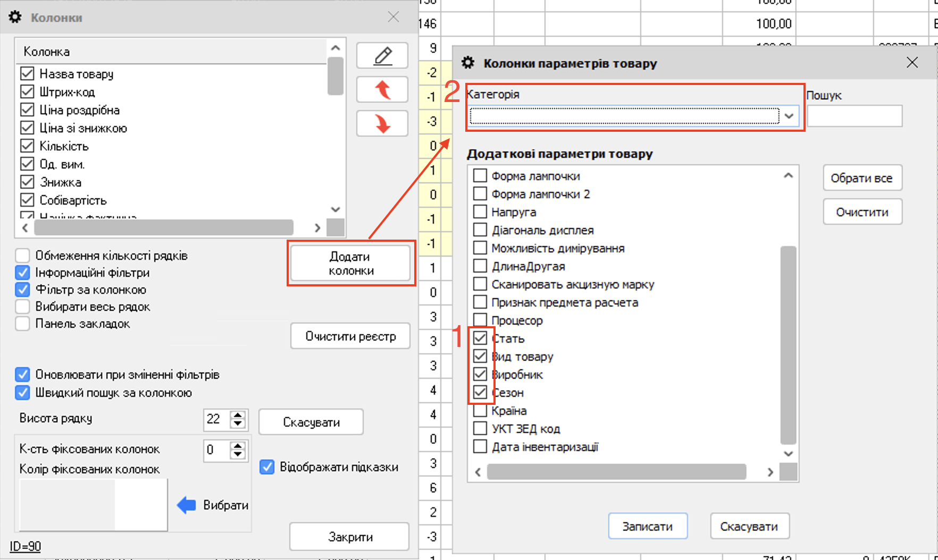Click the Пошук search field
Screen dimensions: 938x560
point(854,116)
